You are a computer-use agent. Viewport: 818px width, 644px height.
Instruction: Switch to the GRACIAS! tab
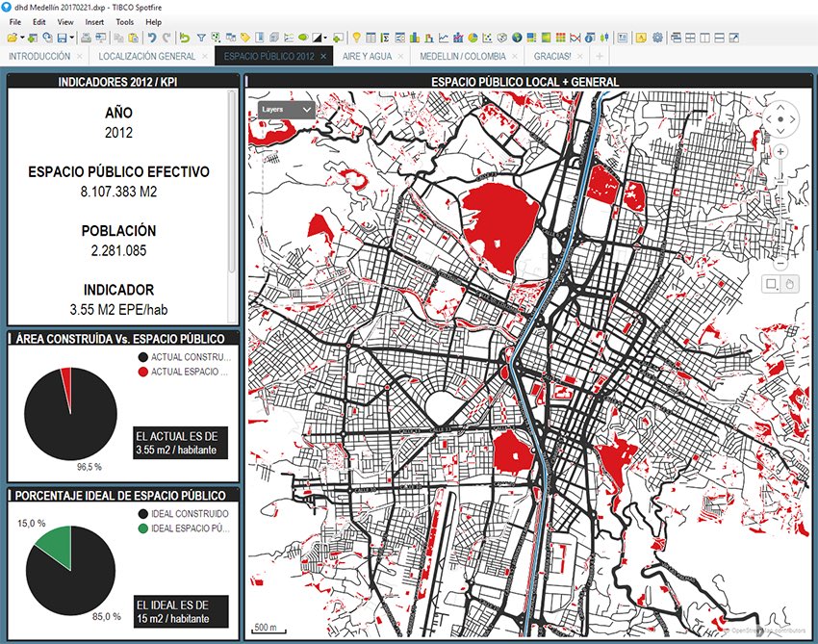pyautogui.click(x=552, y=56)
